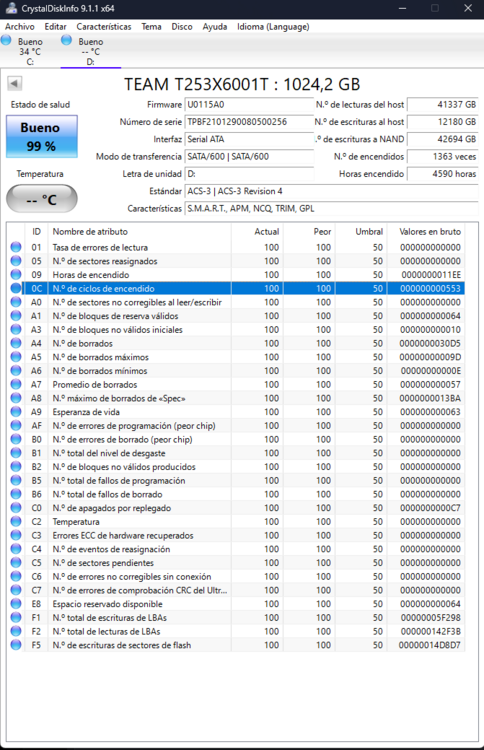
Task: Click the Valores en bruto column header
Action: [x=426, y=232]
